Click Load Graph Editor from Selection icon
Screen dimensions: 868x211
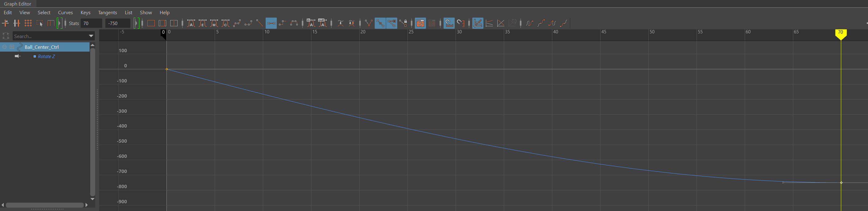point(432,23)
